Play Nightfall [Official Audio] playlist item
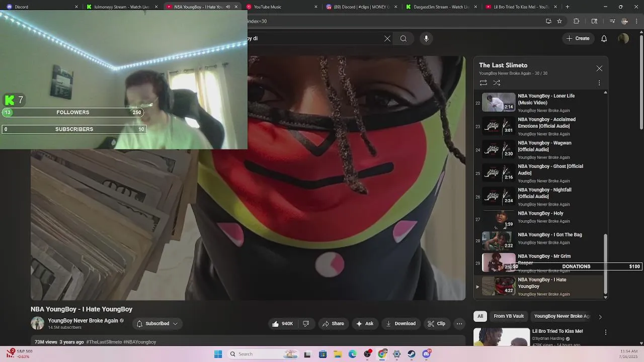 pyautogui.click(x=539, y=197)
